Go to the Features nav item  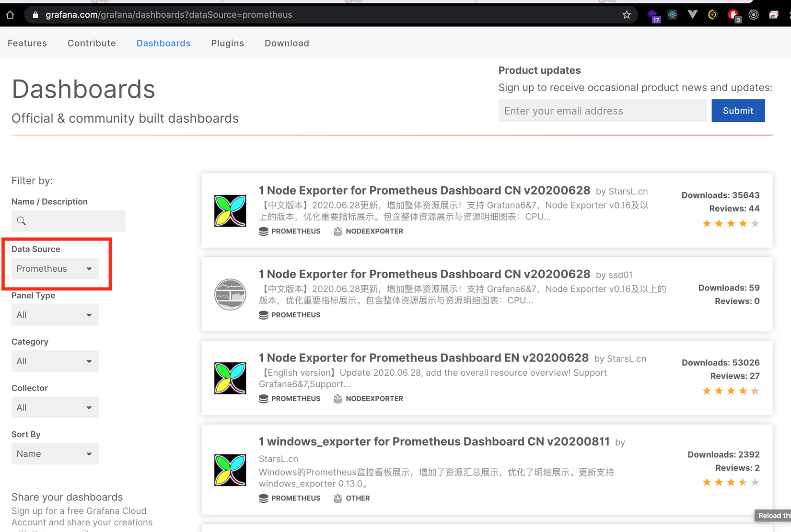pos(27,43)
